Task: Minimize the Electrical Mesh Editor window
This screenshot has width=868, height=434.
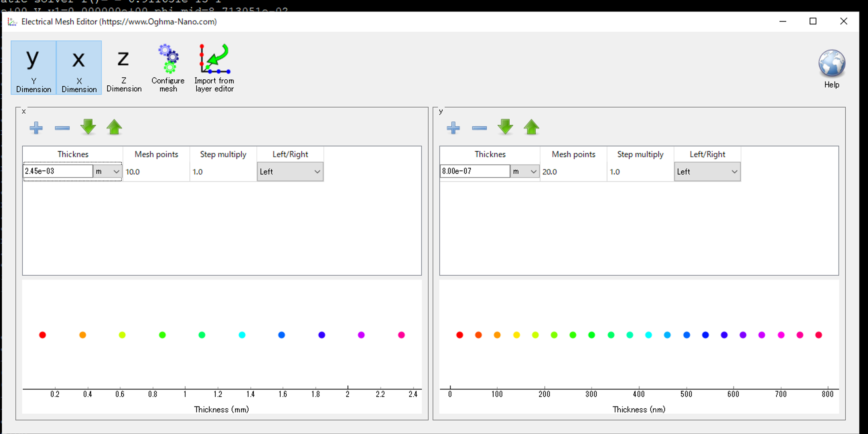Action: coord(783,21)
